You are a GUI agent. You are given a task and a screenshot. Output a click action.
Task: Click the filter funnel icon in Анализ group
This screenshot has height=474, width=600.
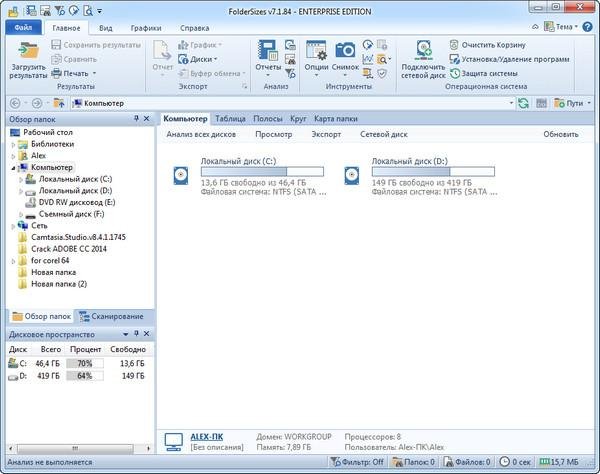pos(290,73)
